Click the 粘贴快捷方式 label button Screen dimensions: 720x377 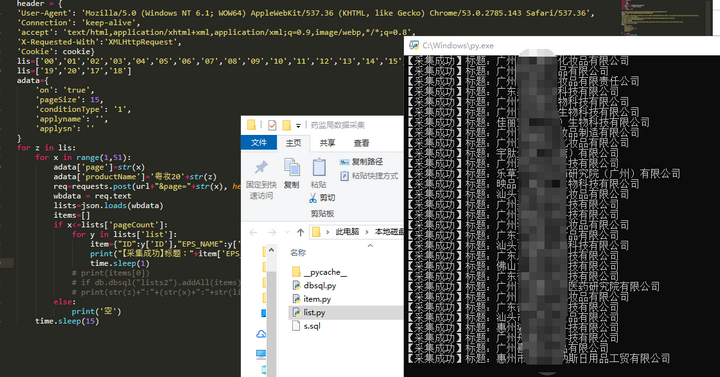point(375,176)
